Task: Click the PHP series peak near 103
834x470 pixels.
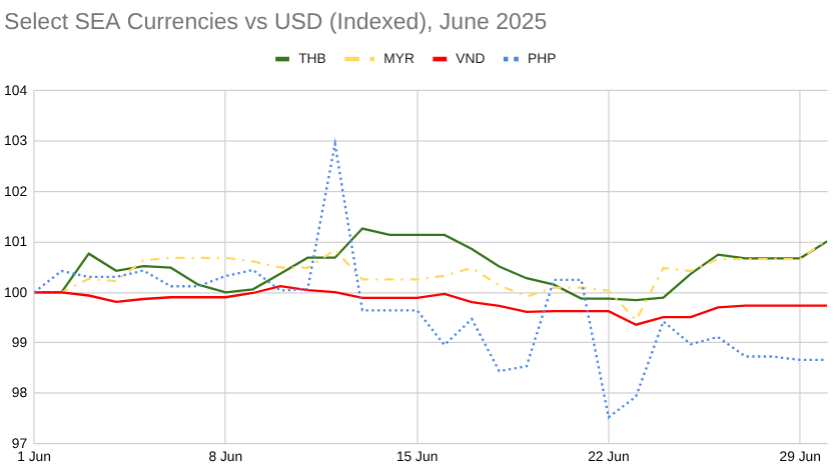Action: [334, 141]
